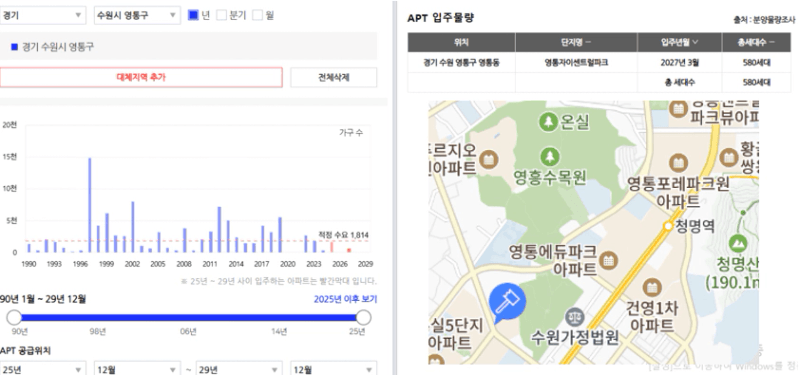This screenshot has height=375, width=799.
Task: Click the 영흥수목원 green tree marker
Action: pos(549,156)
